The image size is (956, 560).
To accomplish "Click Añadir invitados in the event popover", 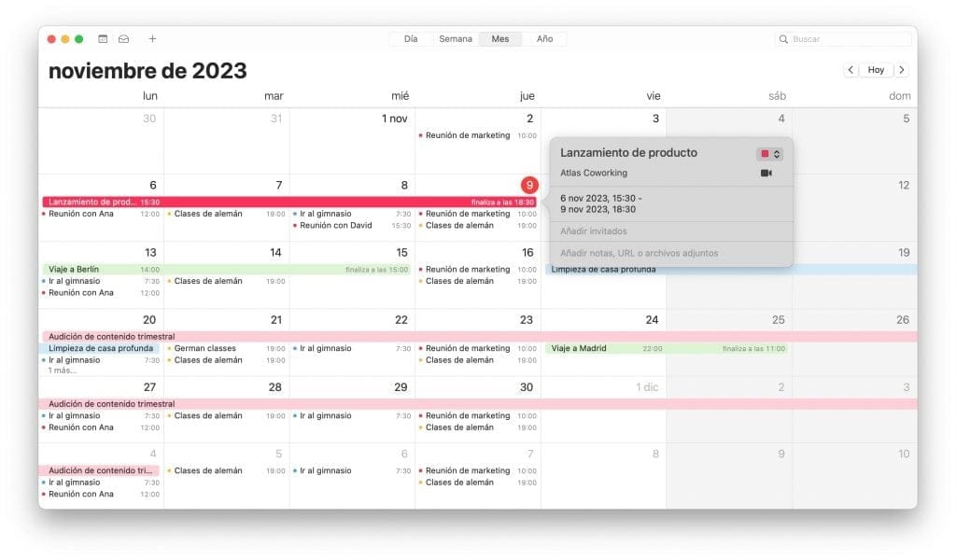I will pyautogui.click(x=595, y=231).
